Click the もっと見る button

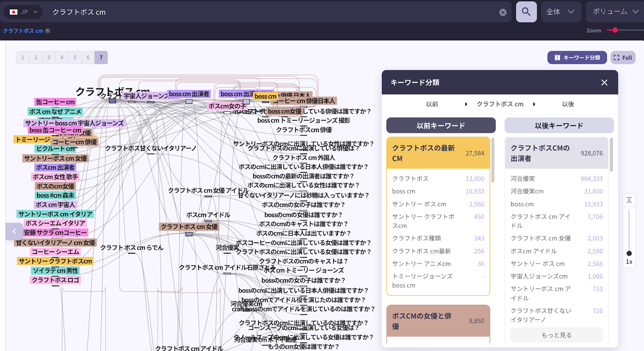(557, 335)
